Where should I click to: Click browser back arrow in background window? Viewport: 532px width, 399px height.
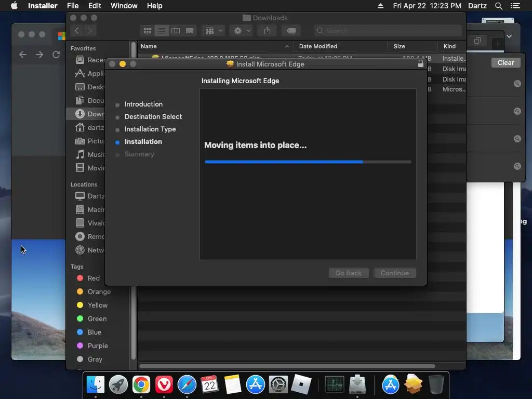pyautogui.click(x=23, y=54)
